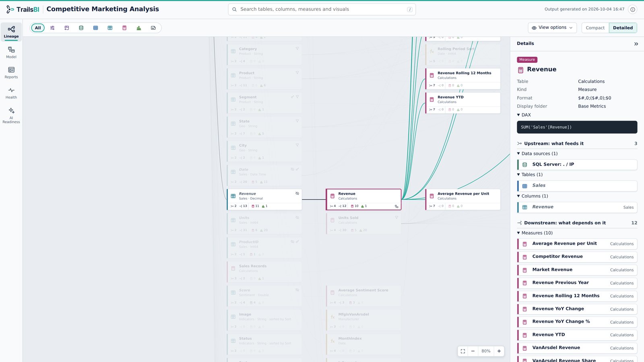The height and width of the screenshot is (362, 644).
Task: Select Average Revenue per Unit in downstream list
Action: (577, 244)
